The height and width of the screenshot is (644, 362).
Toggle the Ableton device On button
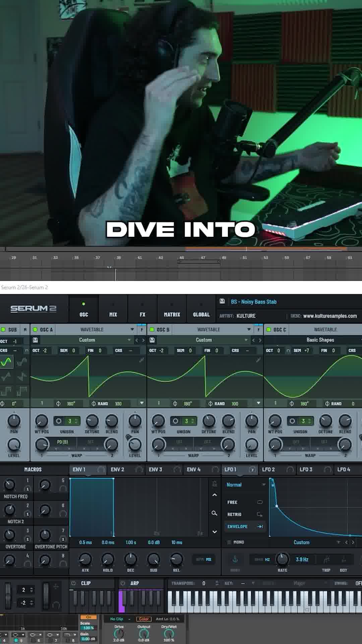coord(88,617)
